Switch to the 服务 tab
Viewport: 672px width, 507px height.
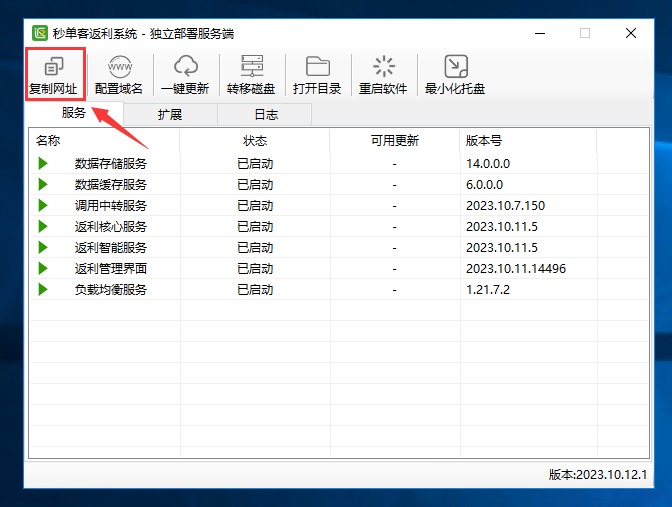(x=74, y=113)
